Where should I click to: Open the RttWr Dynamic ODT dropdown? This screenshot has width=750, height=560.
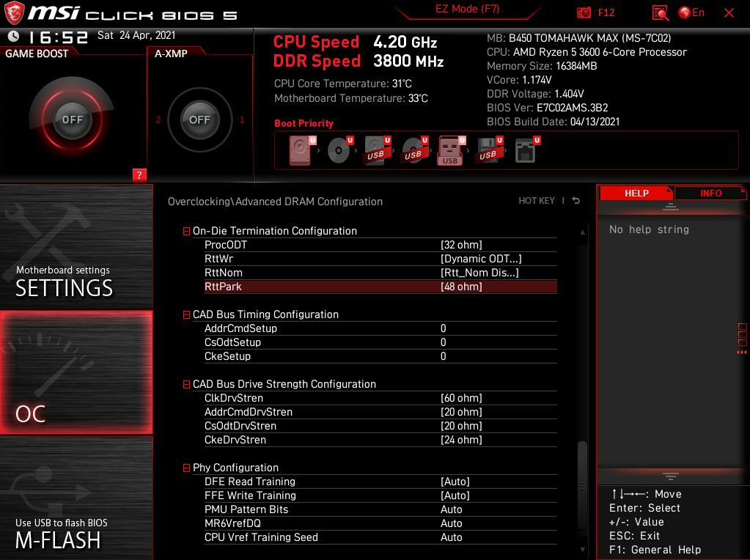click(x=481, y=259)
